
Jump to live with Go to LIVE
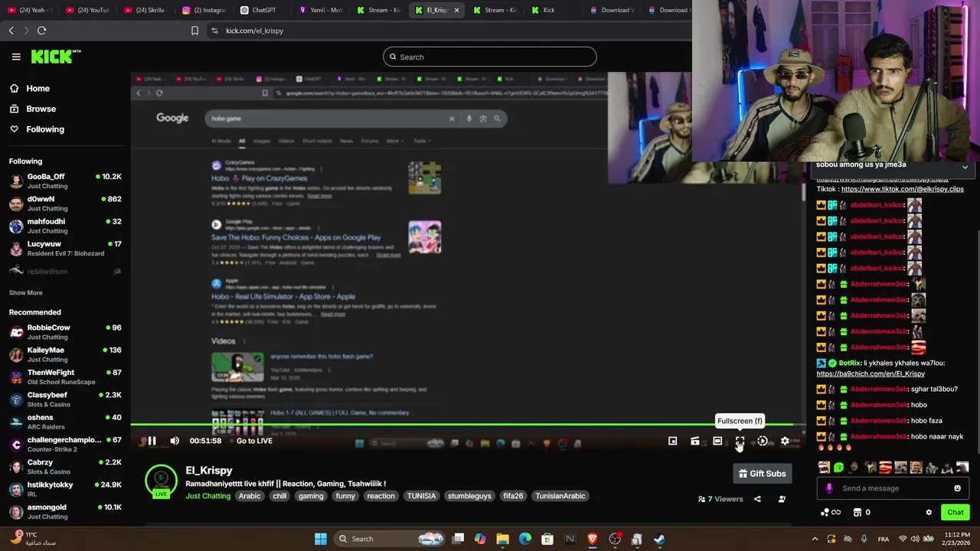[x=254, y=441]
